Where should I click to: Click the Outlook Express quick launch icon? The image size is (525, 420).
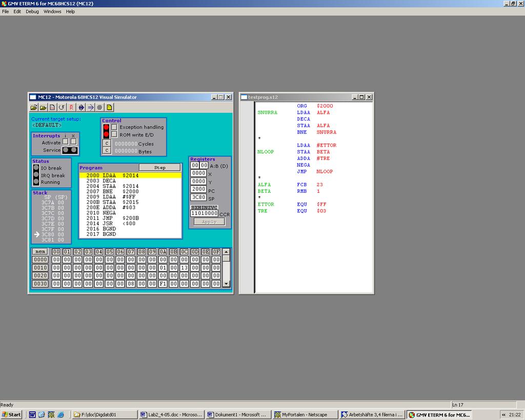pyautogui.click(x=42, y=415)
